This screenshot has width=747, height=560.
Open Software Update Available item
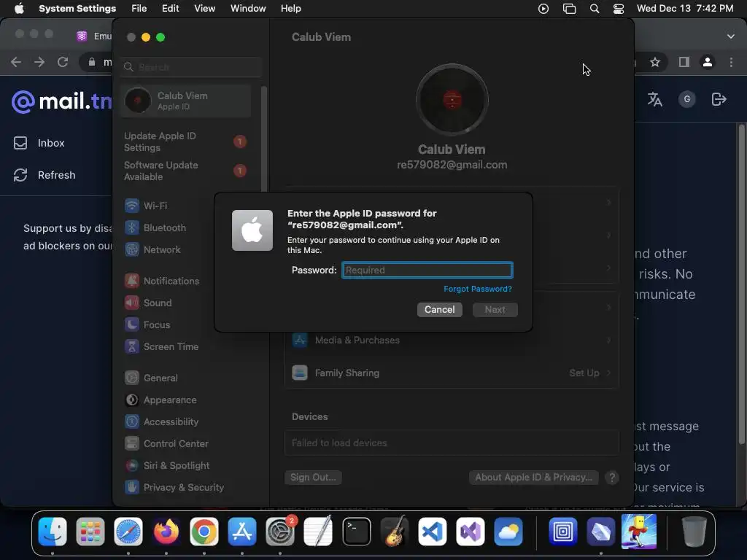186,171
